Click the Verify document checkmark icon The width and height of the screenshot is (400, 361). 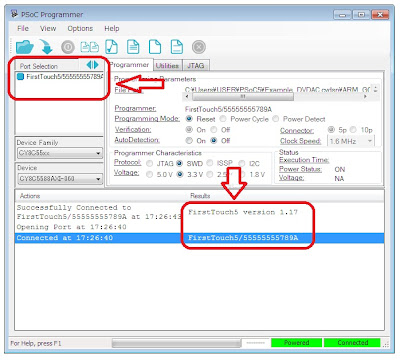[111, 47]
